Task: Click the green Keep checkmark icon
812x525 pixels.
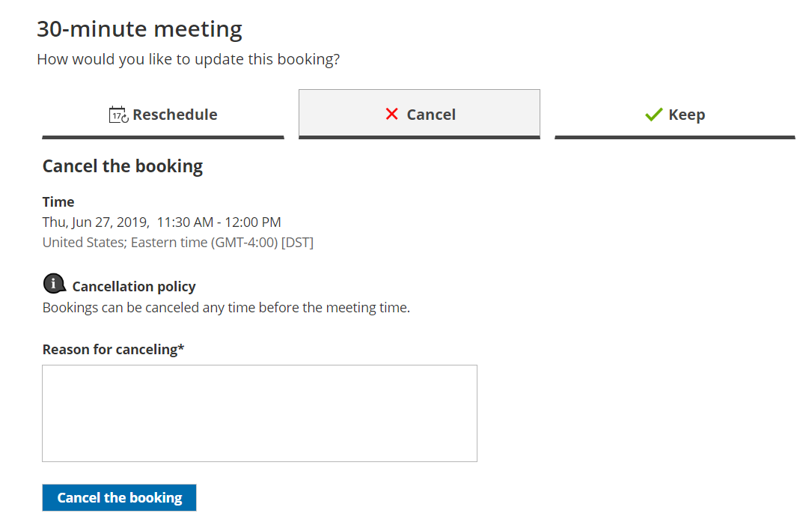Action: tap(653, 115)
